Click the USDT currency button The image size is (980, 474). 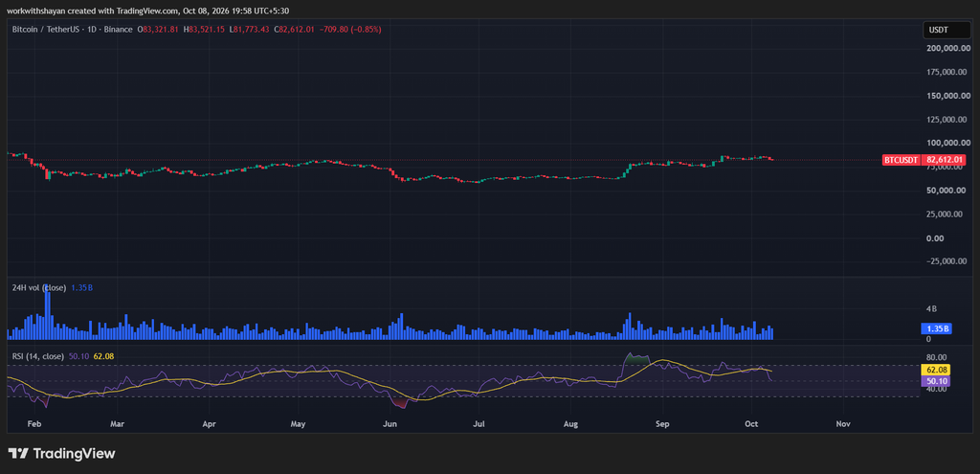point(947,30)
